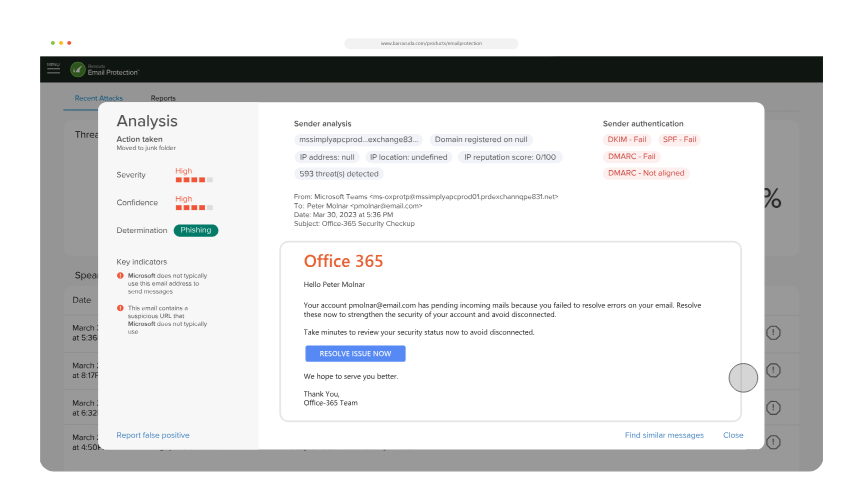This screenshot has height=501, width=860.
Task: Click the Confidence level bar
Action: click(x=194, y=207)
